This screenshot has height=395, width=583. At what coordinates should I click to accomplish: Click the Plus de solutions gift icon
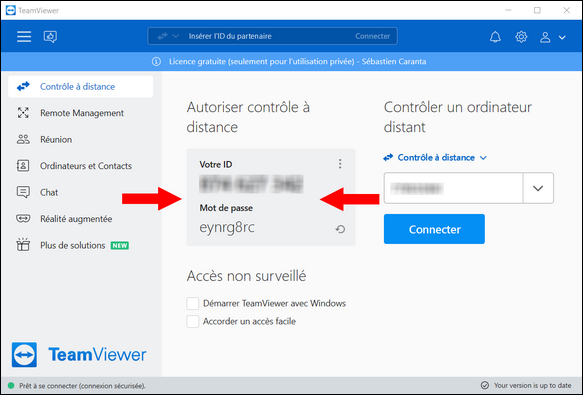23,245
